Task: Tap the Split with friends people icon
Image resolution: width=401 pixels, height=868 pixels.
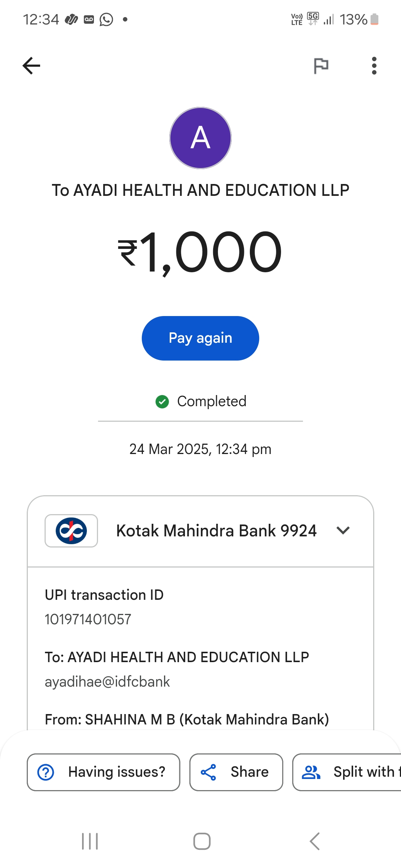Action: [311, 772]
